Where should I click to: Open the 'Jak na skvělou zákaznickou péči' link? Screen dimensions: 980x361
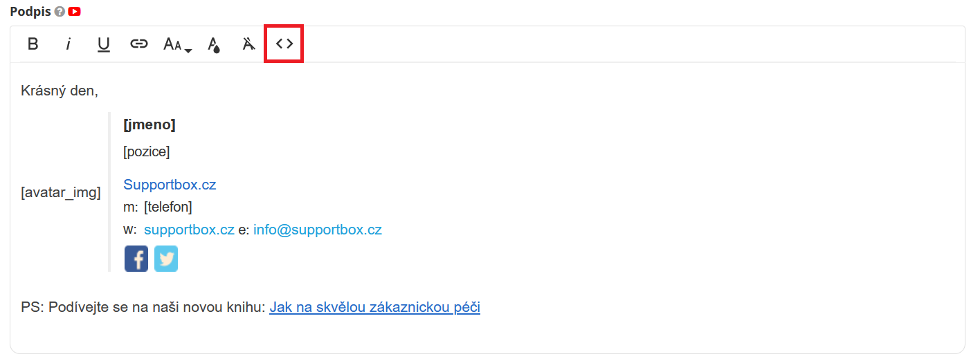[x=374, y=307]
